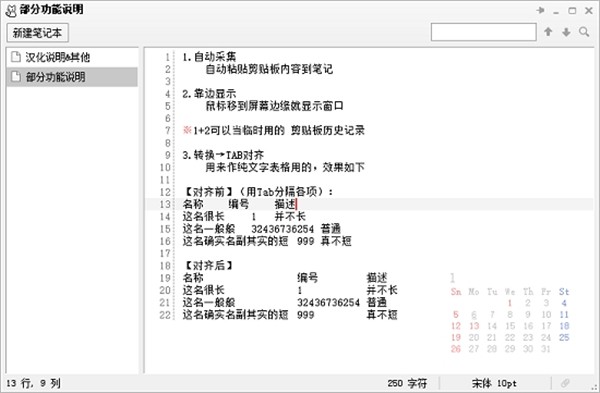Image resolution: width=600 pixels, height=393 pixels.
Task: Click the search next down arrow
Action: tap(566, 32)
